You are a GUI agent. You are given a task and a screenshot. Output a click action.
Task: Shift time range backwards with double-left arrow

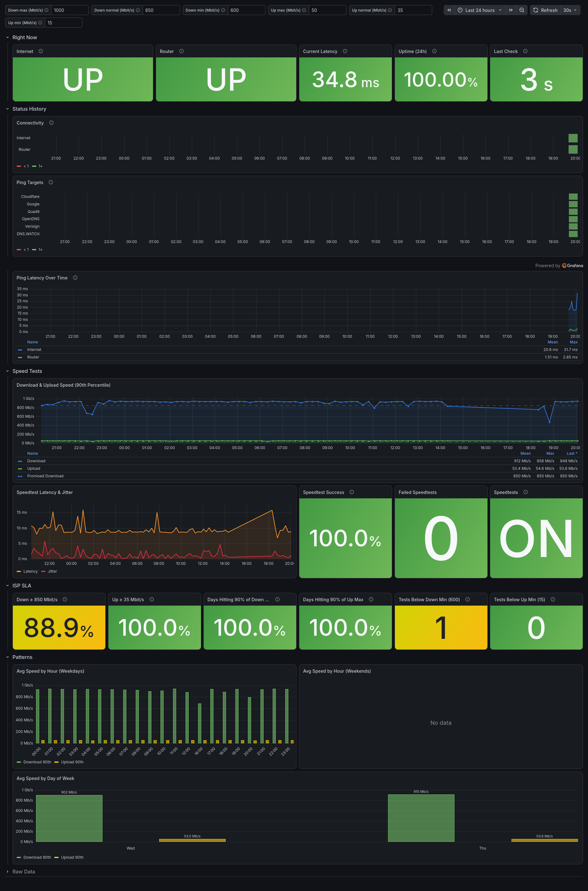[449, 10]
